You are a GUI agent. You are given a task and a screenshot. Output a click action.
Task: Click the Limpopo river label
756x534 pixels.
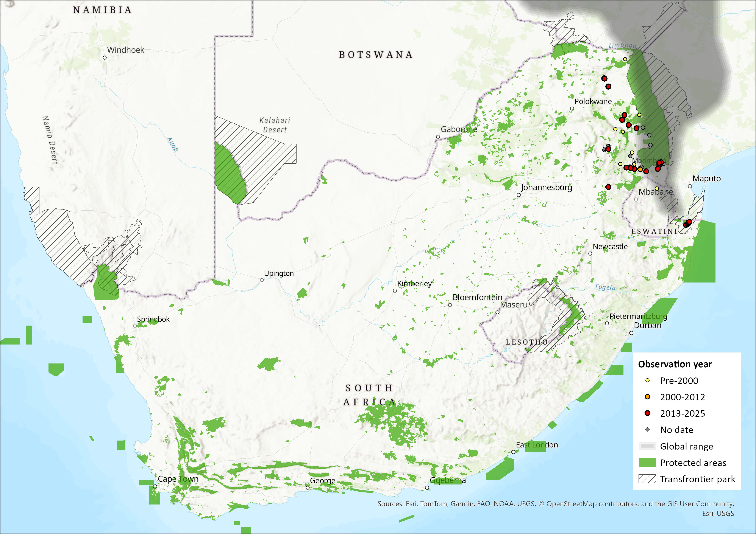pos(622,46)
